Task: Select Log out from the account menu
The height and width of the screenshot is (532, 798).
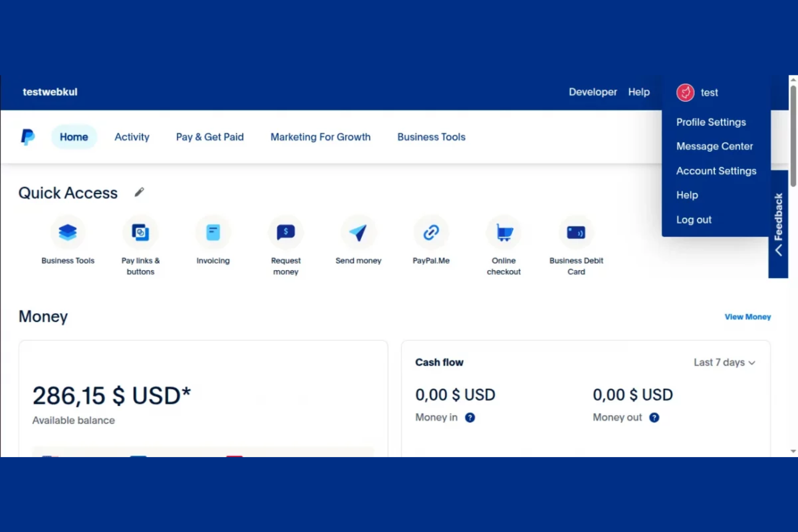Action: [694, 219]
